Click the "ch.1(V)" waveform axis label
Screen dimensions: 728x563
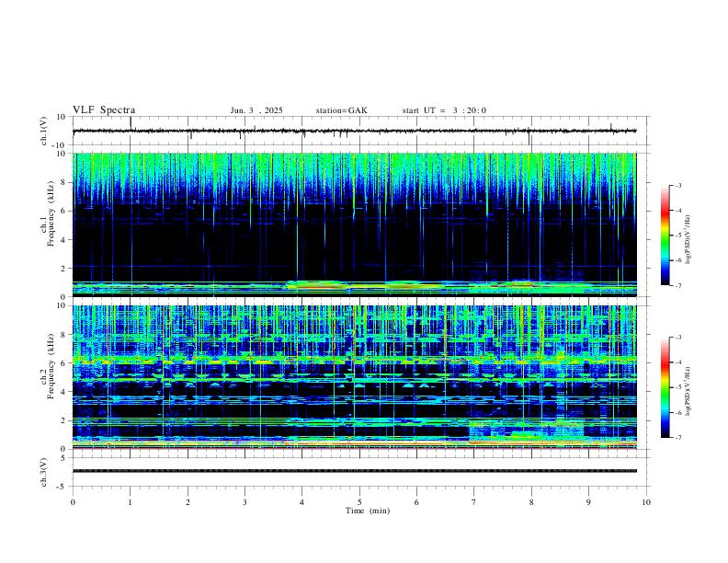44,131
